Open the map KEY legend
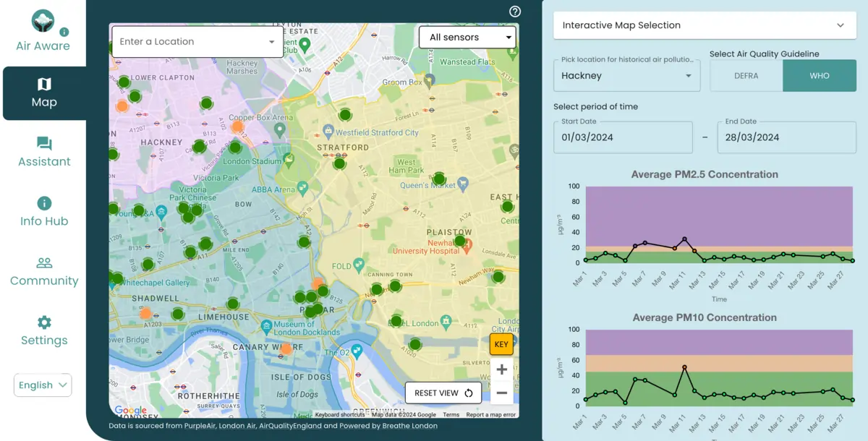This screenshot has width=868, height=441. [501, 344]
